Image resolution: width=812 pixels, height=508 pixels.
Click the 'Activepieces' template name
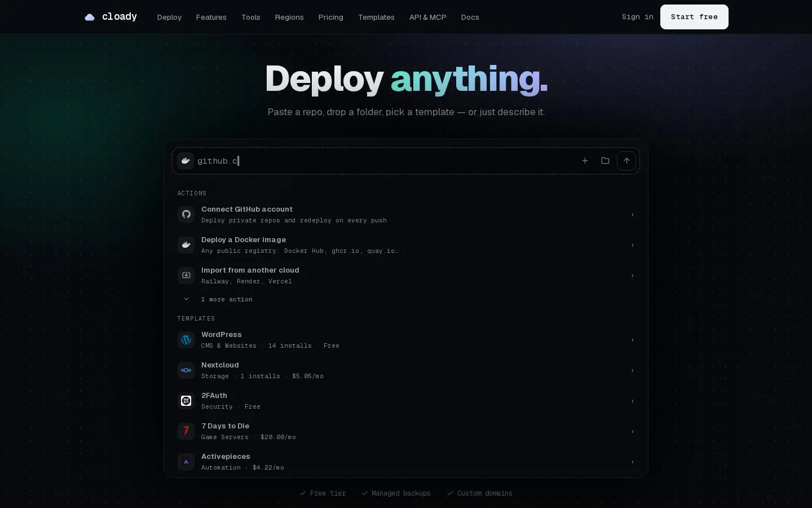(x=226, y=457)
